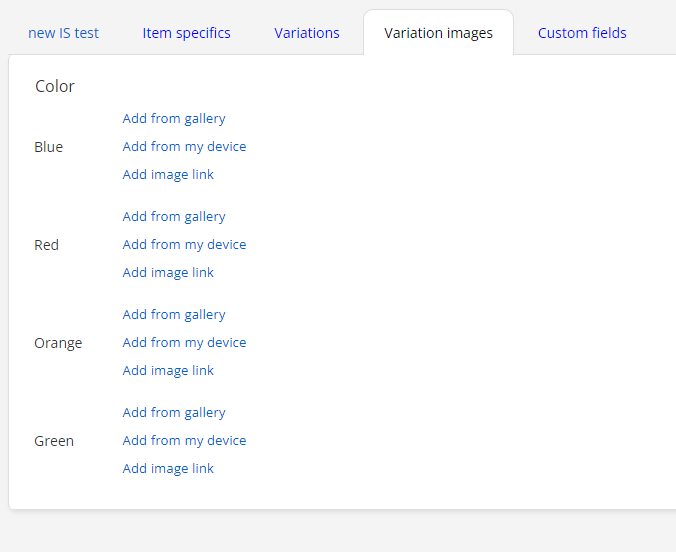This screenshot has width=676, height=552.
Task: Add from my device for Orange
Action: coord(184,342)
